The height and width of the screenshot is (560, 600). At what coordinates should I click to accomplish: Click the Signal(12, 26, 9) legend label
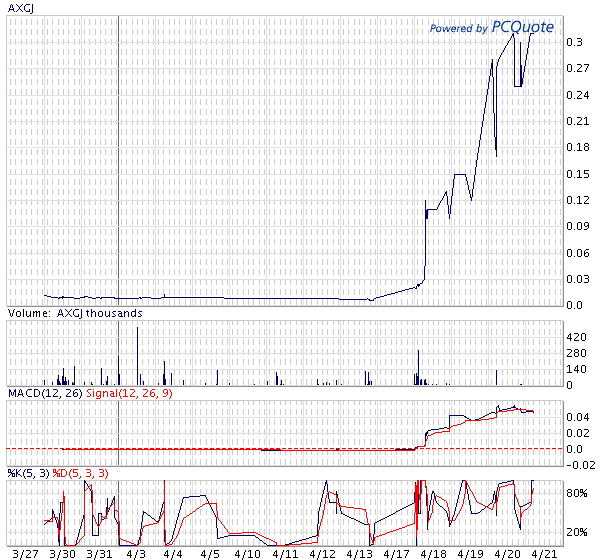pyautogui.click(x=129, y=393)
